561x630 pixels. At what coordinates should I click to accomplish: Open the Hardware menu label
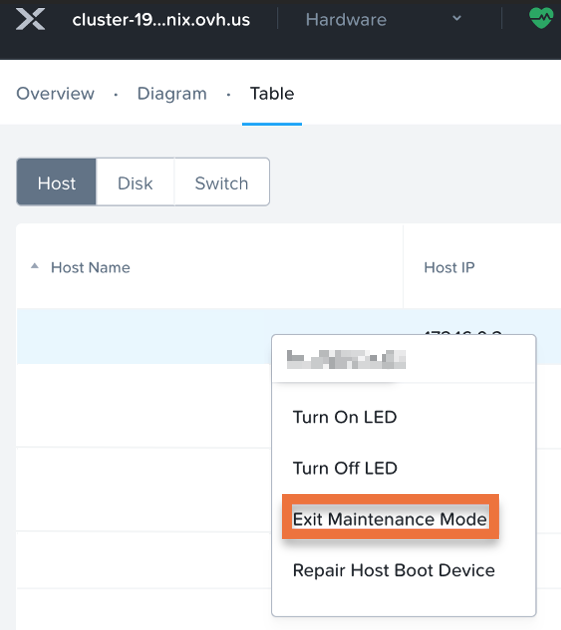pos(346,20)
